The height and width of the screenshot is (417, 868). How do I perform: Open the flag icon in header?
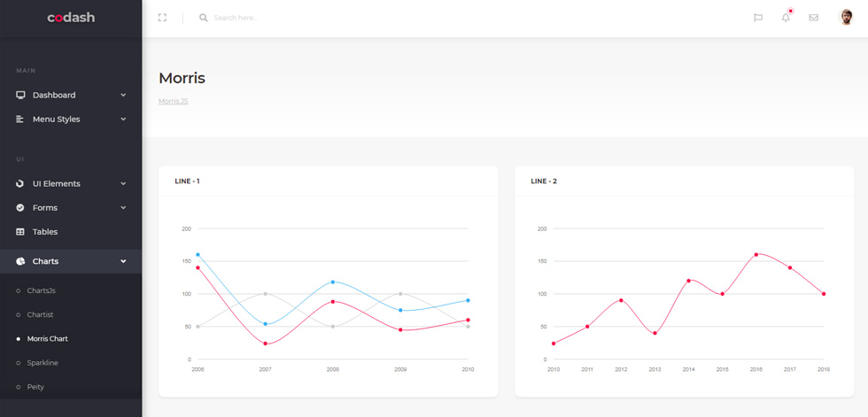pos(758,18)
